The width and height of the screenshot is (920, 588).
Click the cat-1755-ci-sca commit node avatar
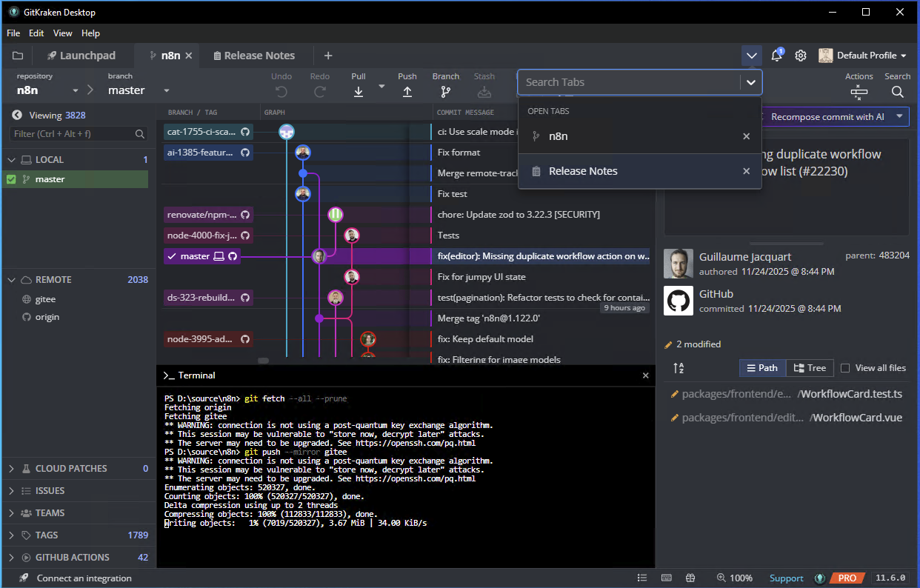tap(287, 132)
